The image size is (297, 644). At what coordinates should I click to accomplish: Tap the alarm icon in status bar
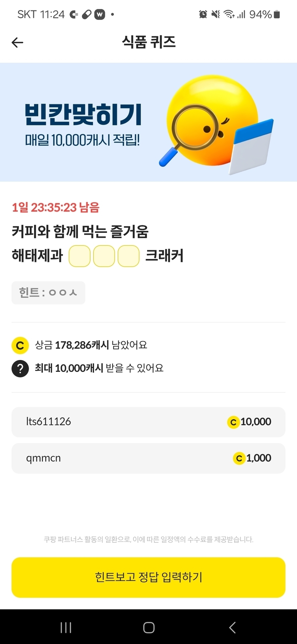(203, 14)
